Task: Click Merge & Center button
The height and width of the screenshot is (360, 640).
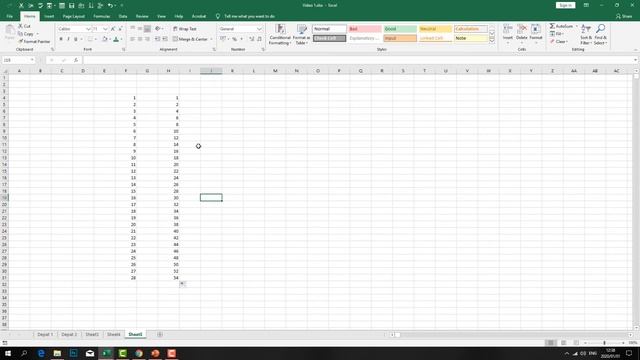Action: pyautogui.click(x=190, y=39)
